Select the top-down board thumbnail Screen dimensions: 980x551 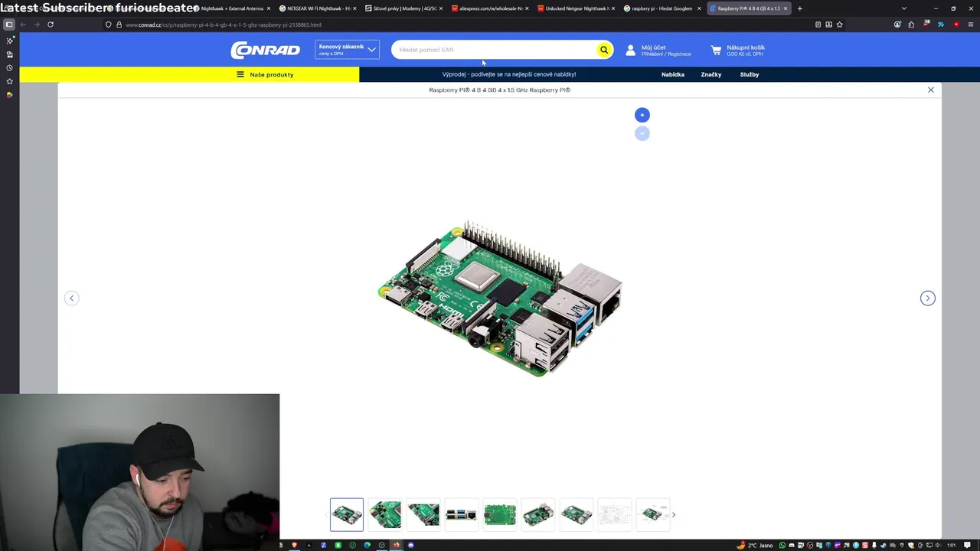500,514
